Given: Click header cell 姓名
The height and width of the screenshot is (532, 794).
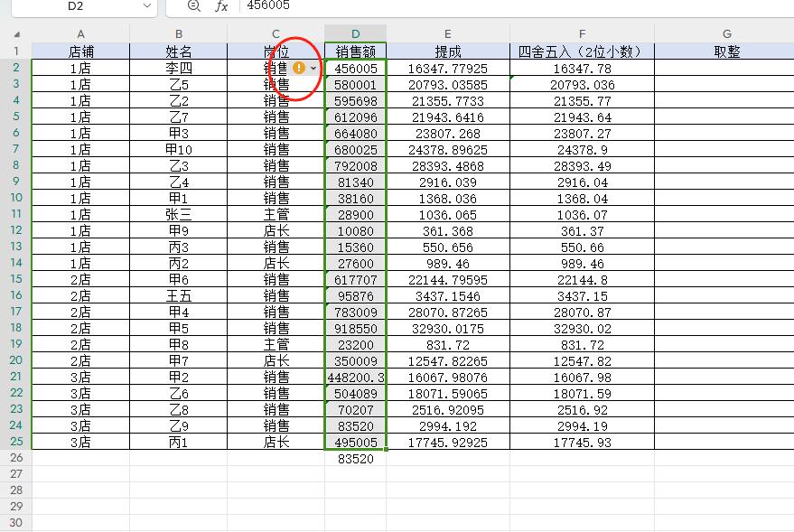Looking at the screenshot, I should coord(178,51).
